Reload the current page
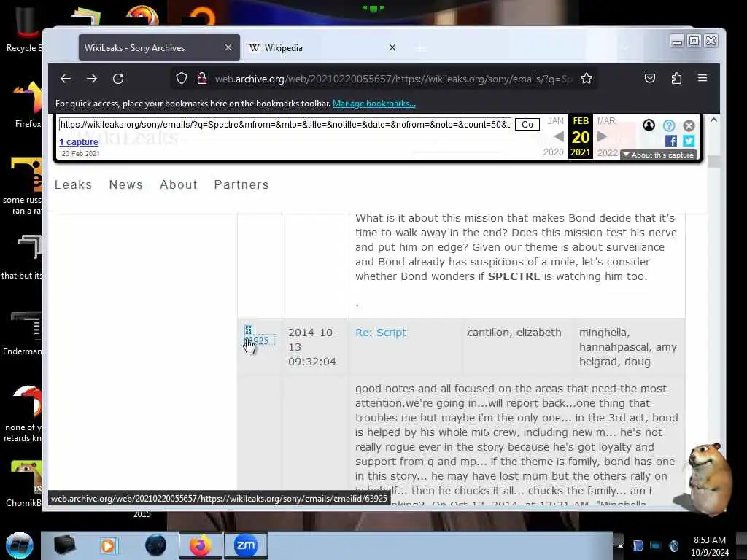This screenshot has height=560, width=747. pyautogui.click(x=118, y=79)
